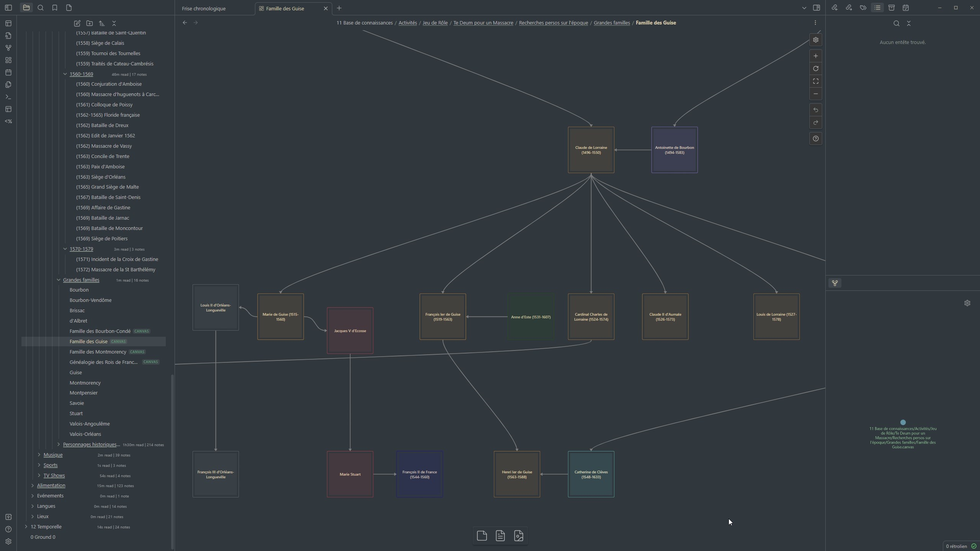Create new note in file explorer
The width and height of the screenshot is (980, 551).
coord(77,23)
